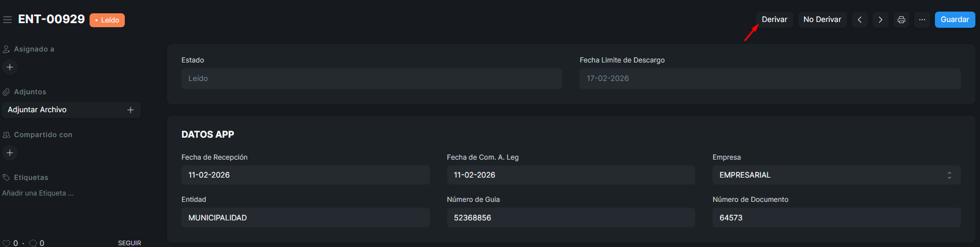Open the comments bubble icon
This screenshot has width=980, height=247.
(x=33, y=243)
